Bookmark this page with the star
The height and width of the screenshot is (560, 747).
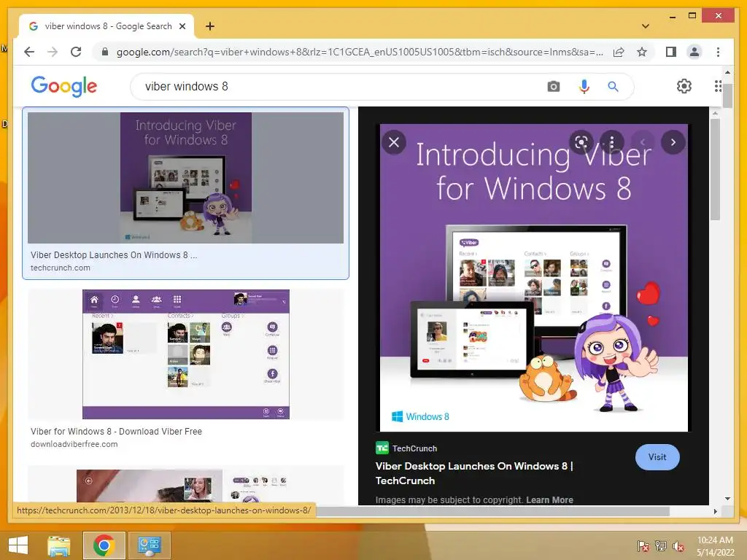click(x=642, y=52)
